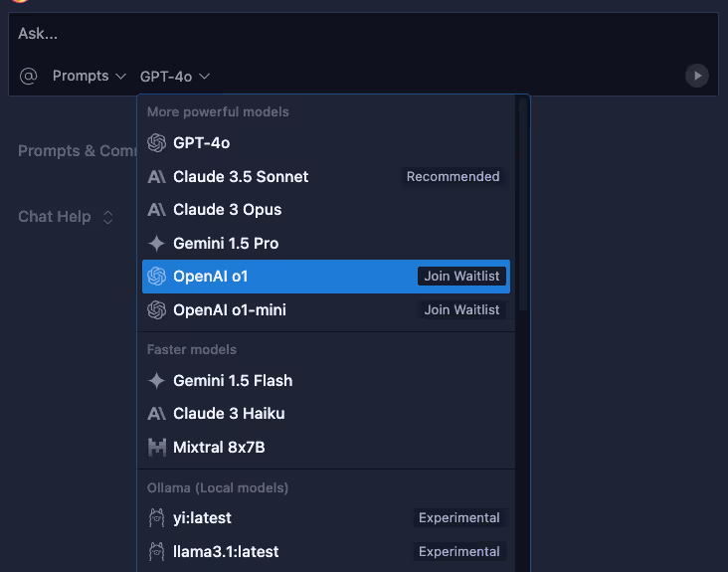Click the Chat Help label
728x572 pixels.
tap(55, 217)
